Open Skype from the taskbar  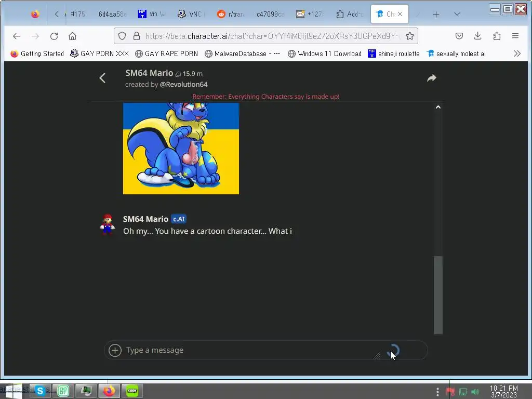[40, 391]
